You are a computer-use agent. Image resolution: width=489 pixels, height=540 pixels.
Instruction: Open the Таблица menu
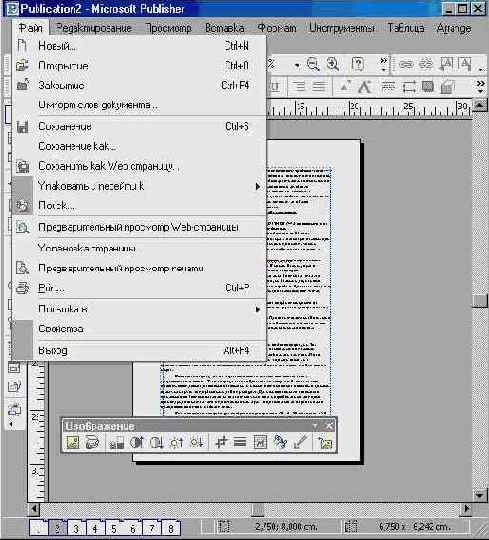coord(406,28)
